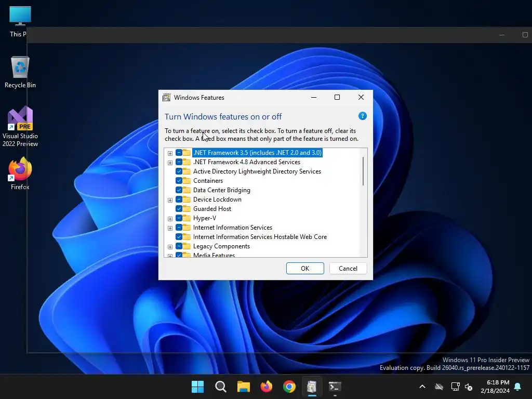Show hidden tray icons chevron
The image size is (532, 399).
click(x=422, y=387)
